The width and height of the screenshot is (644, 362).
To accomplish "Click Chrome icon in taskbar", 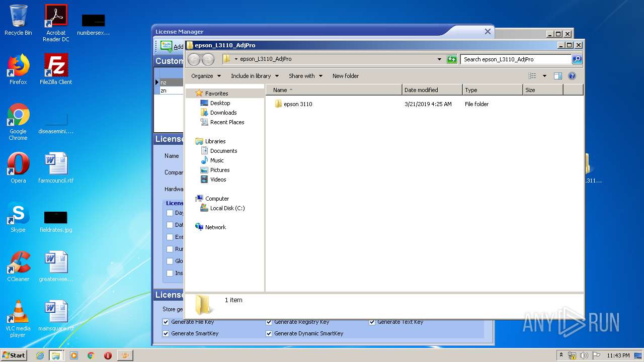I will [x=91, y=355].
